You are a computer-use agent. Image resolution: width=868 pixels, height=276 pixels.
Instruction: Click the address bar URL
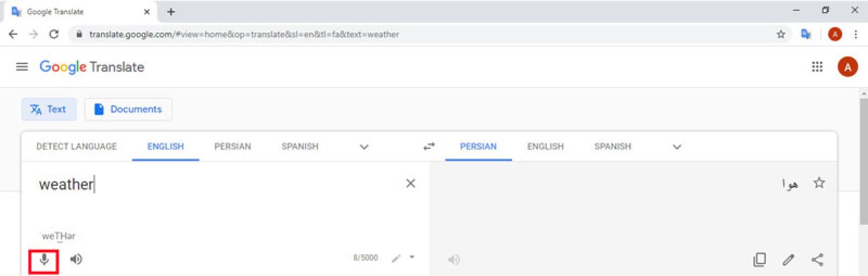click(x=244, y=34)
